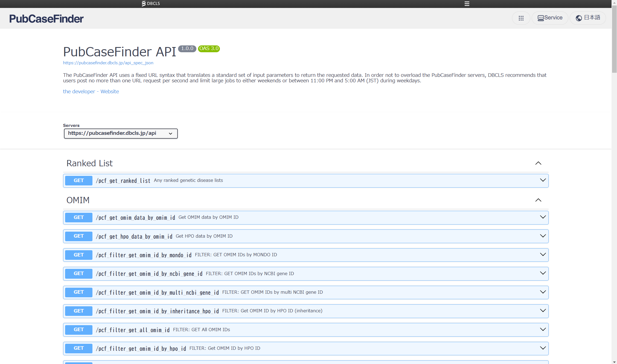Click GET badge for /pcf_get_hpo_data_by_omim_id
Viewport: 617px width, 364px height.
pyautogui.click(x=79, y=236)
